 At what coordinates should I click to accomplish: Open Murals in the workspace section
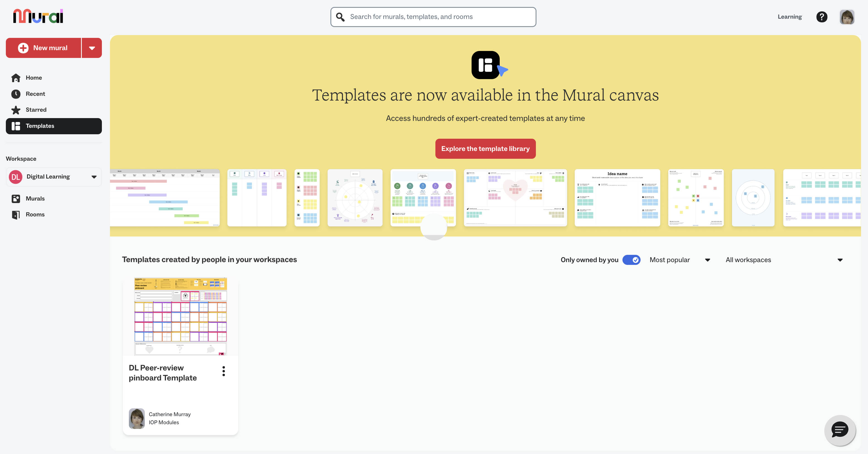pyautogui.click(x=35, y=199)
